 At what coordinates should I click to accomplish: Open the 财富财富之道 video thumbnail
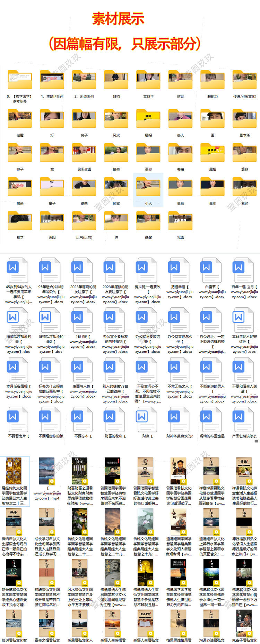pyautogui.click(x=80, y=471)
